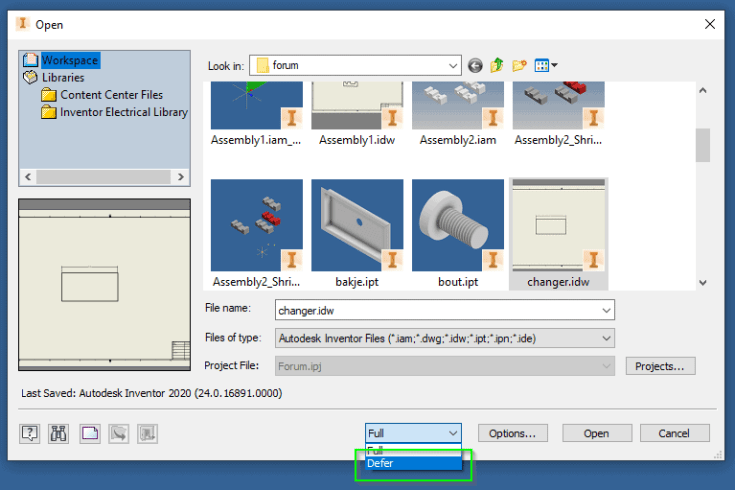735x490 pixels.
Task: Select the Workspace location
Action: 69,61
